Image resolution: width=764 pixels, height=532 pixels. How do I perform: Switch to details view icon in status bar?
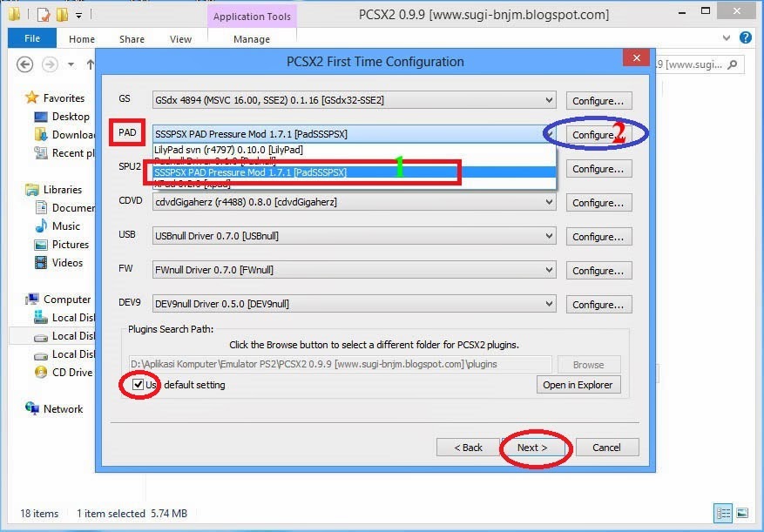pyautogui.click(x=723, y=513)
